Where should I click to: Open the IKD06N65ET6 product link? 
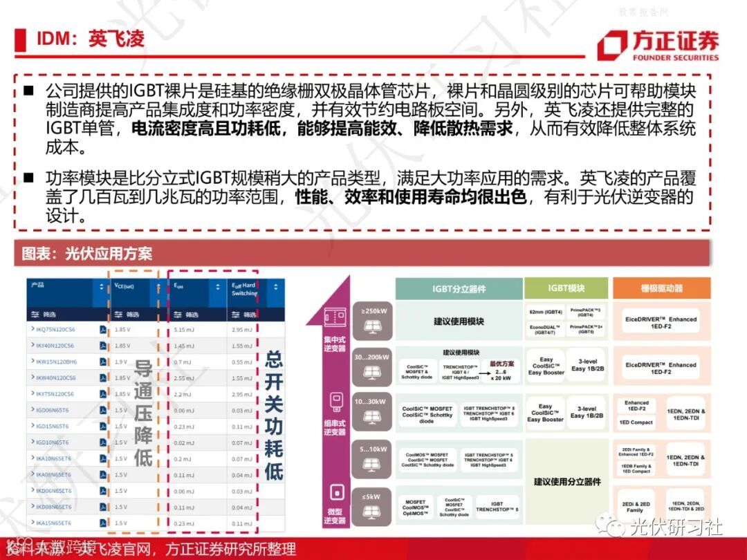coord(54,491)
